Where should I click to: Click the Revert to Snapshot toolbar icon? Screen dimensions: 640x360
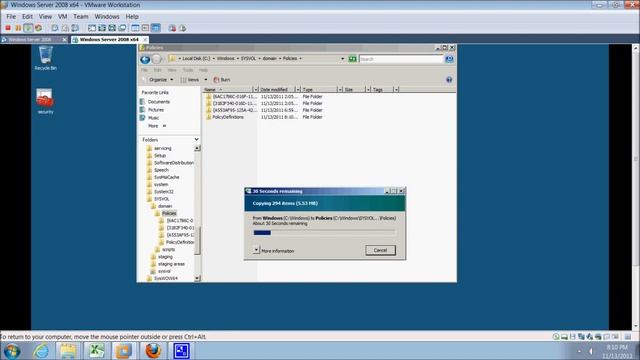65,28
